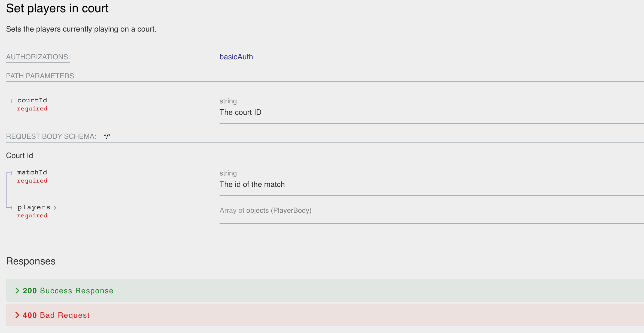Click the AUTHORIZATIONS label
The height and width of the screenshot is (333, 644).
(38, 57)
